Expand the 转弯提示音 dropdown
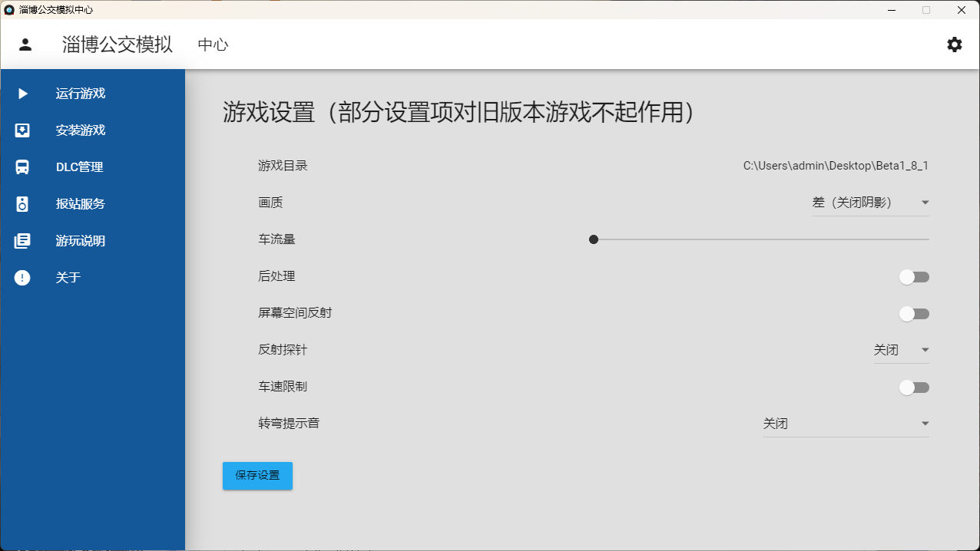The image size is (980, 551). click(x=846, y=424)
